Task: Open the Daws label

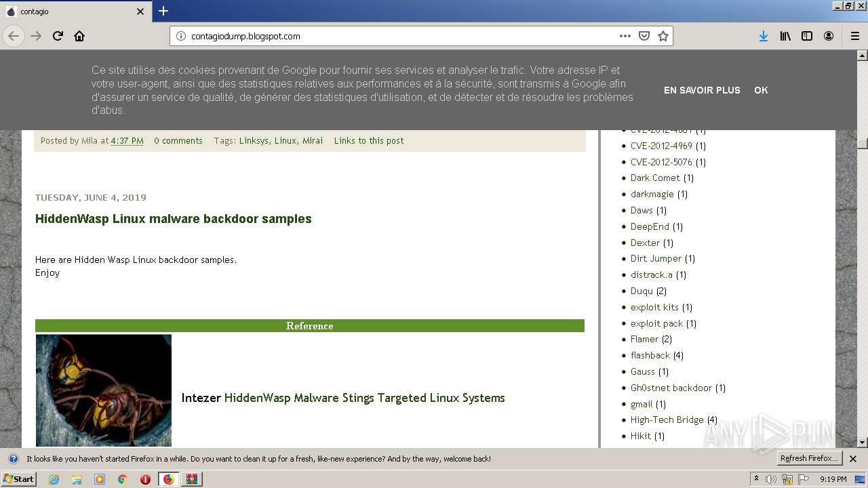Action: click(642, 210)
